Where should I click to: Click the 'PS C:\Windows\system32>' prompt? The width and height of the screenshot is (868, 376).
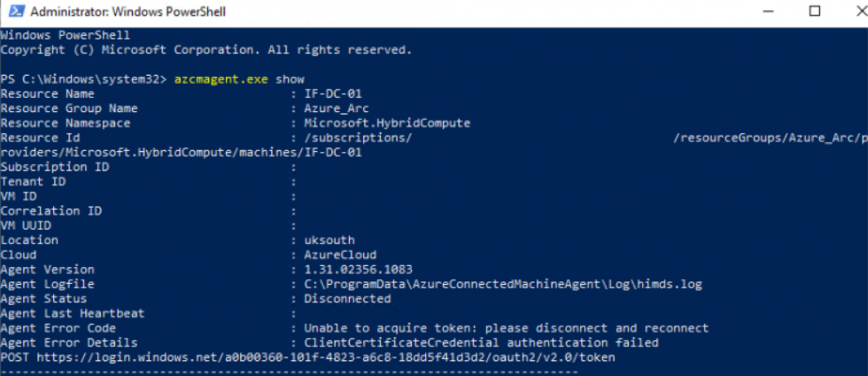[x=83, y=79]
